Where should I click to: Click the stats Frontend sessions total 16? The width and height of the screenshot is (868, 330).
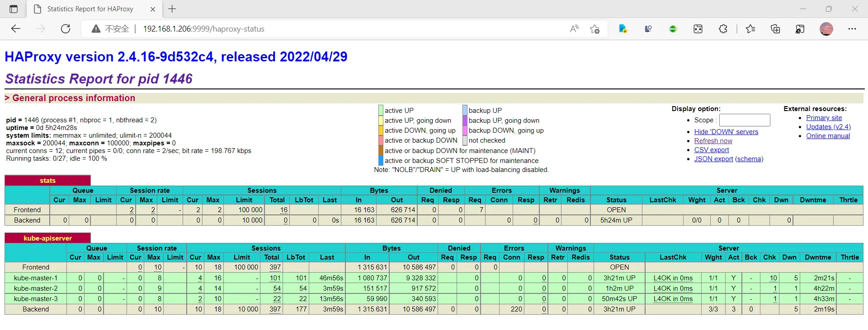point(284,210)
